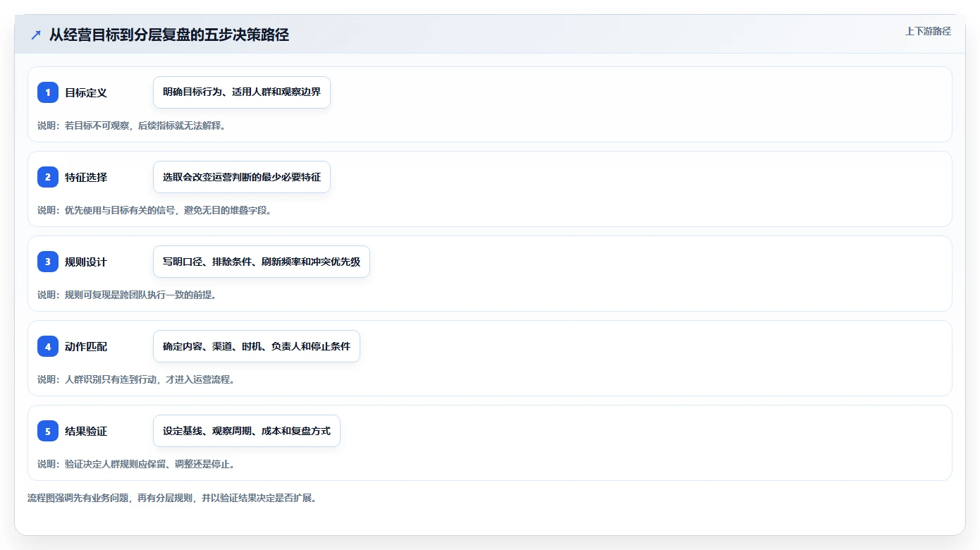The image size is (980, 550).
Task: Click the arrow icon beside the flowchart title
Action: click(36, 35)
